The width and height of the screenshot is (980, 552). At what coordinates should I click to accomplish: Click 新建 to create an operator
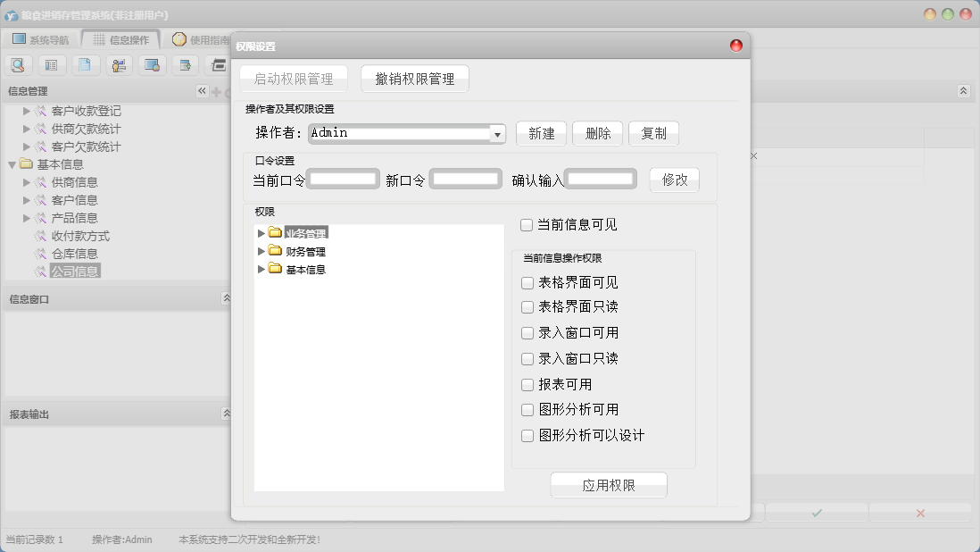[541, 134]
